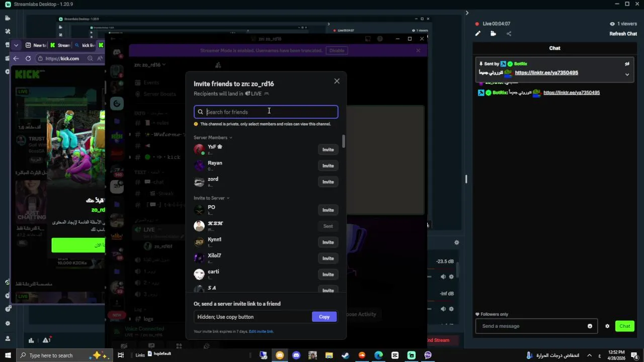Select the Chat tab header
This screenshot has height=362, width=644.
tap(554, 48)
